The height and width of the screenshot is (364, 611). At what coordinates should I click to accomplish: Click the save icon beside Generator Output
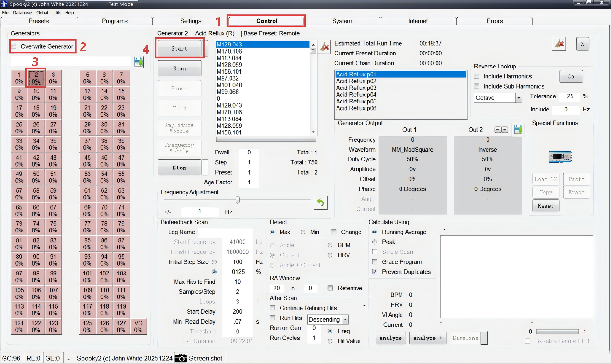coord(518,130)
